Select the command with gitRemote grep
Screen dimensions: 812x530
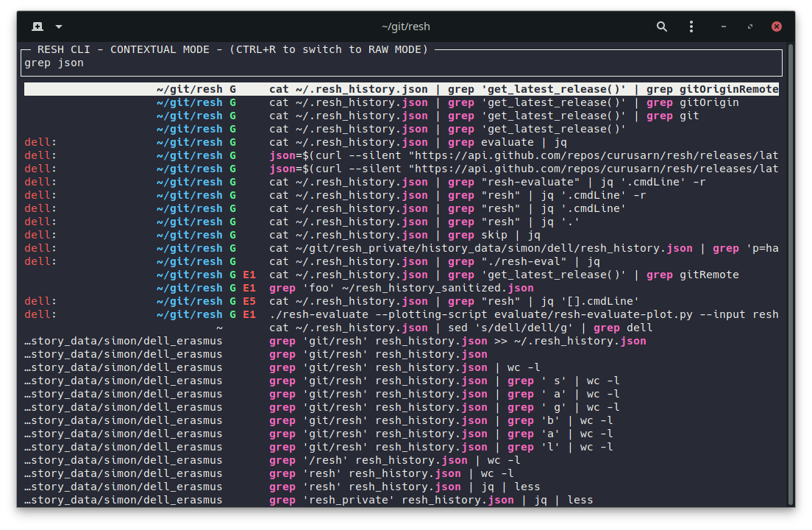coord(504,275)
